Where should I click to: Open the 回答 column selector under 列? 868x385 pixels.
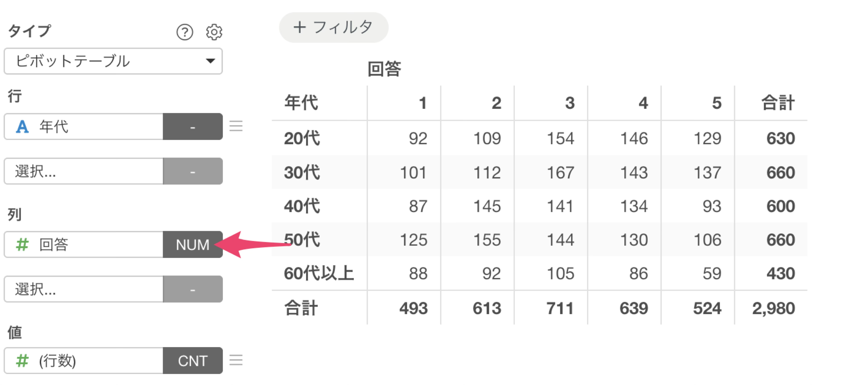[84, 244]
